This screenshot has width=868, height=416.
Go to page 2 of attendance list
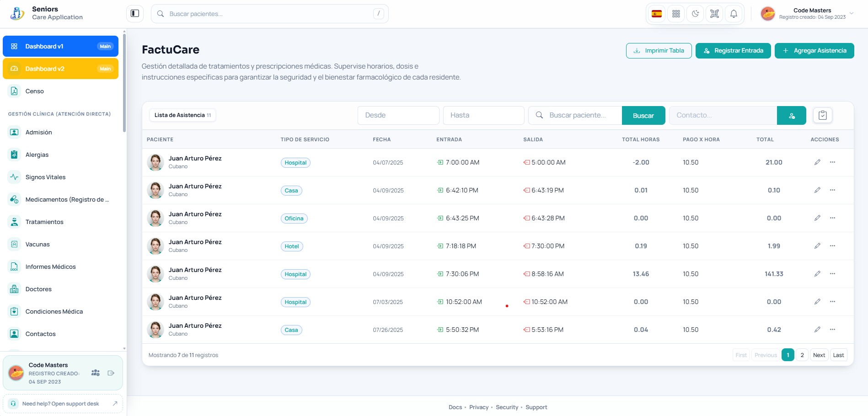coord(802,355)
